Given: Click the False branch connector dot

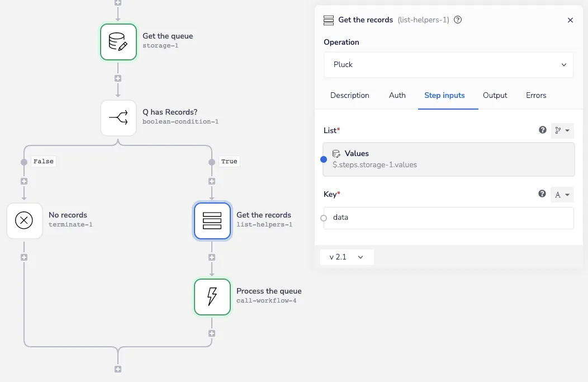Looking at the screenshot, I should pos(24,162).
